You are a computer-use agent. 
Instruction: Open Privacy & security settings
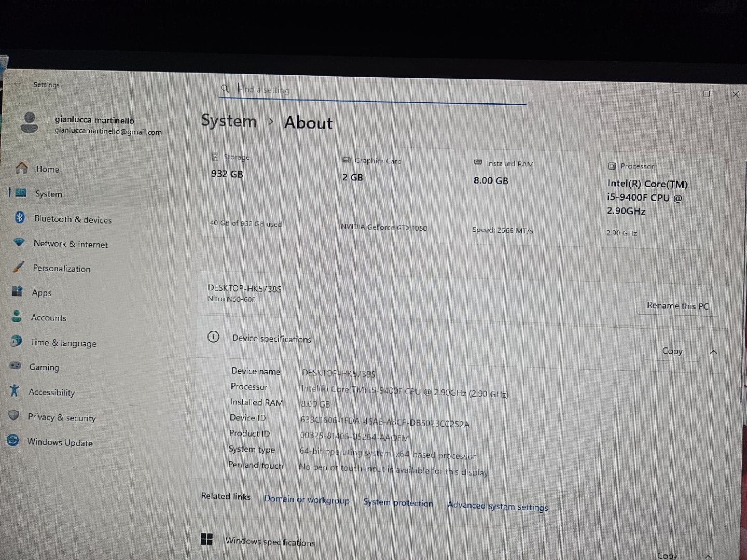point(62,417)
